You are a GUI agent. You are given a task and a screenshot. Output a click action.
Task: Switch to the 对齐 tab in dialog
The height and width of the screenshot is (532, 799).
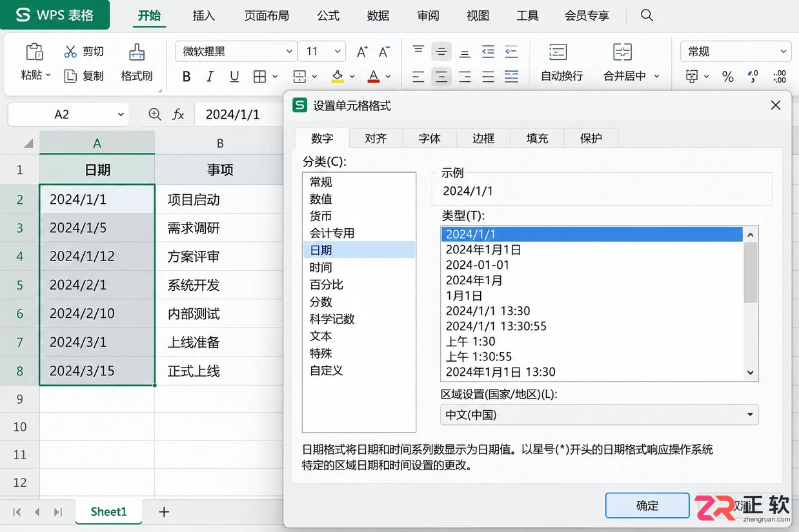[376, 138]
